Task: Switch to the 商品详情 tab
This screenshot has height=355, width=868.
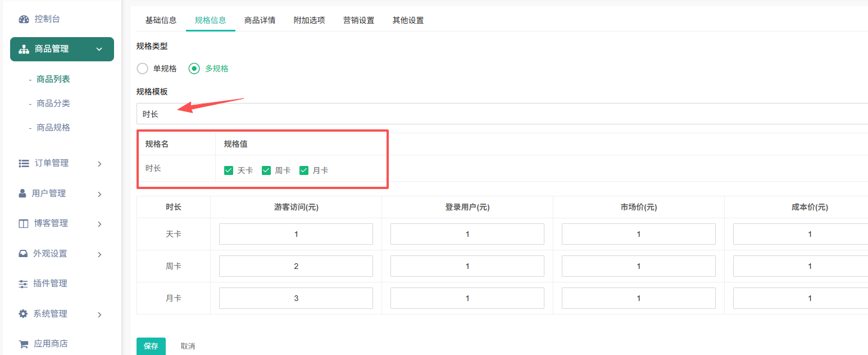Action: point(260,20)
